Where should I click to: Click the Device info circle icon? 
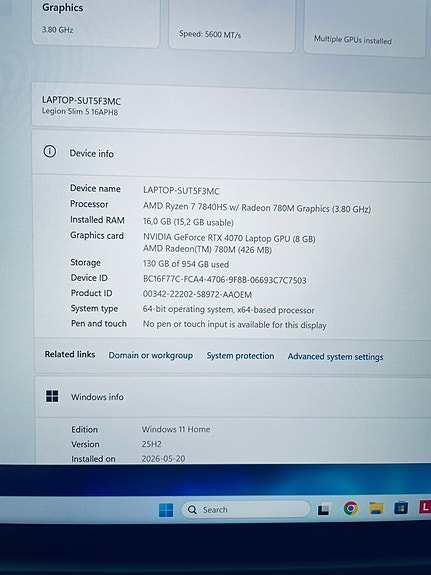coord(50,151)
